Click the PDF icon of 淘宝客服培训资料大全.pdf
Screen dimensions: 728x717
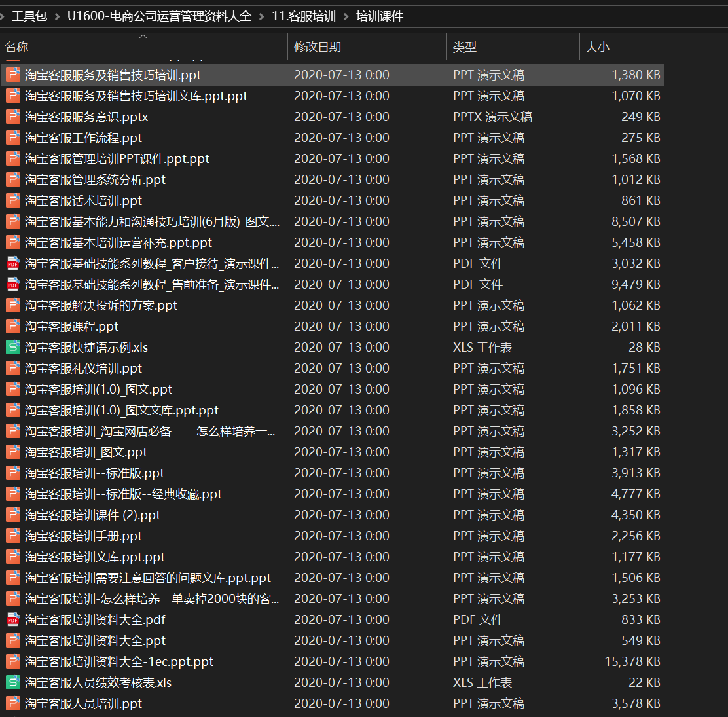tap(13, 619)
